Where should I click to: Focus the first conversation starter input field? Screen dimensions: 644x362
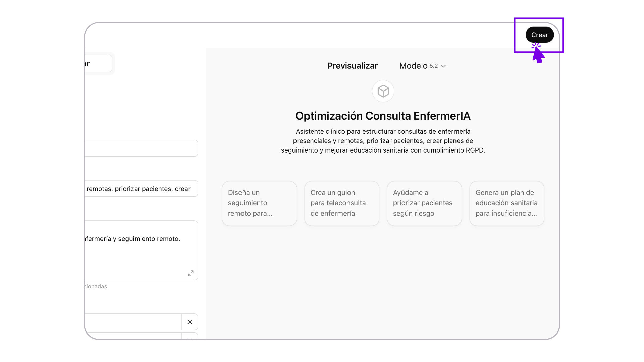pyautogui.click(x=133, y=322)
